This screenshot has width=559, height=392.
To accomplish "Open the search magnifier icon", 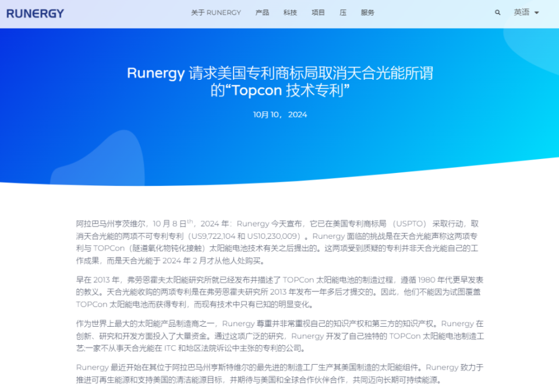I will (x=498, y=12).
